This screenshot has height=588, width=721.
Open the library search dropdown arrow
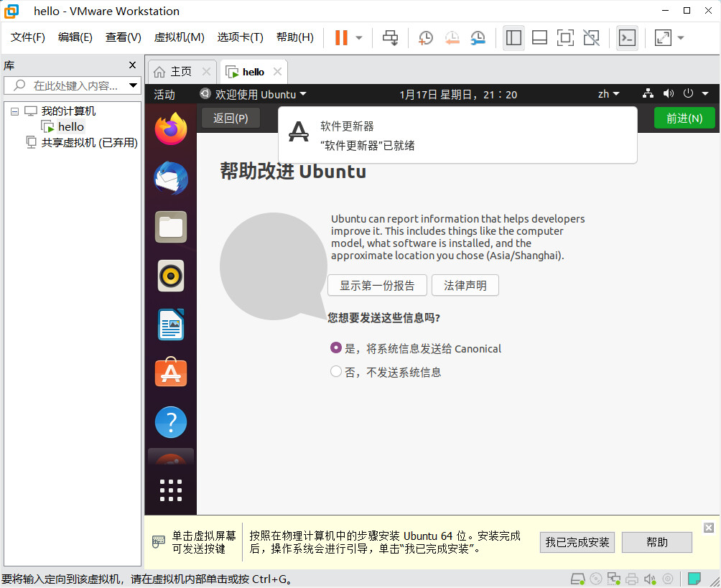[x=133, y=85]
